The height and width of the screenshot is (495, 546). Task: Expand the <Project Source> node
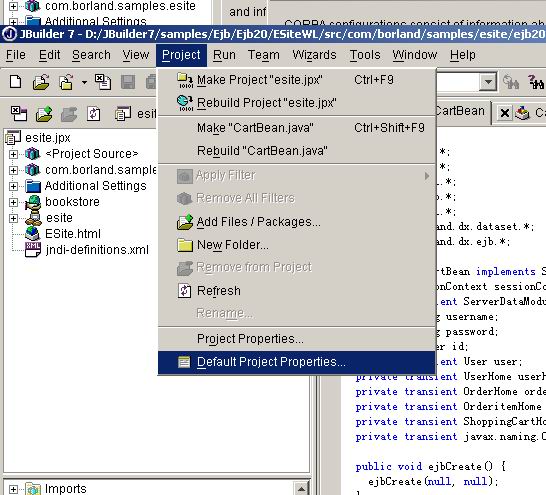[13, 154]
